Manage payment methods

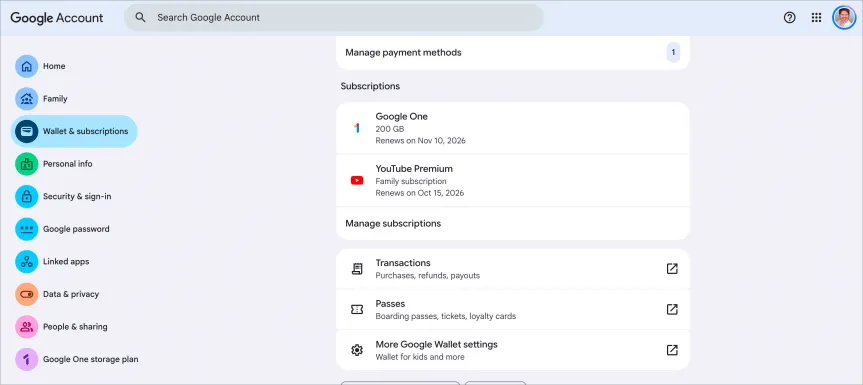(512, 53)
